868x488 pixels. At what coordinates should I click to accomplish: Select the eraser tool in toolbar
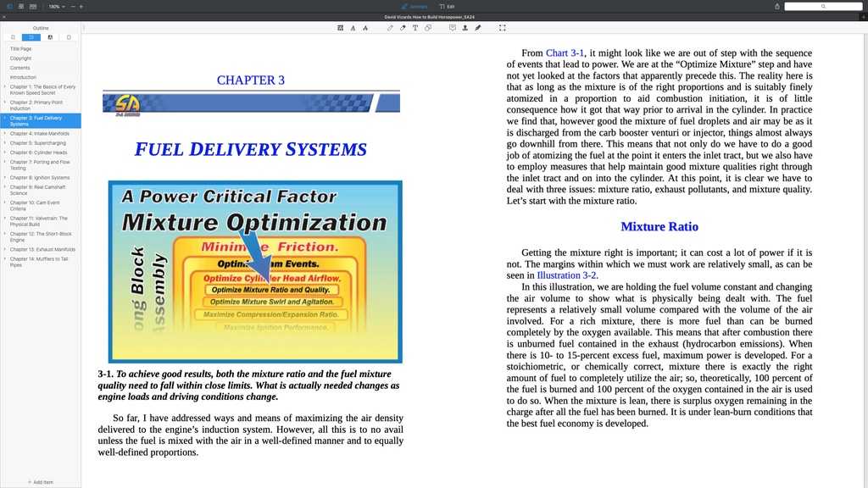(x=403, y=28)
